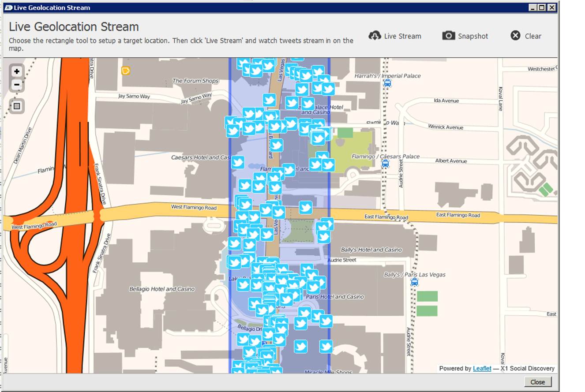Click Ida Avenue street label

pyautogui.click(x=446, y=101)
